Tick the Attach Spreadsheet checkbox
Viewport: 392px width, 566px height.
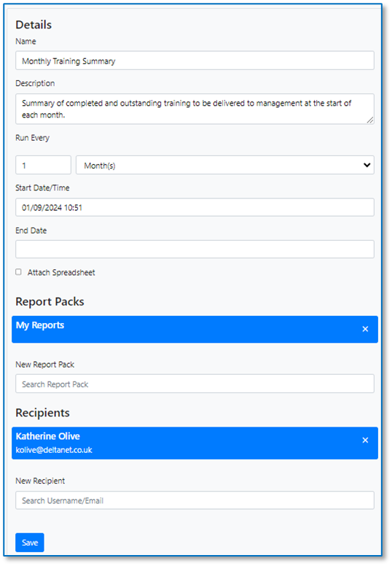click(18, 272)
